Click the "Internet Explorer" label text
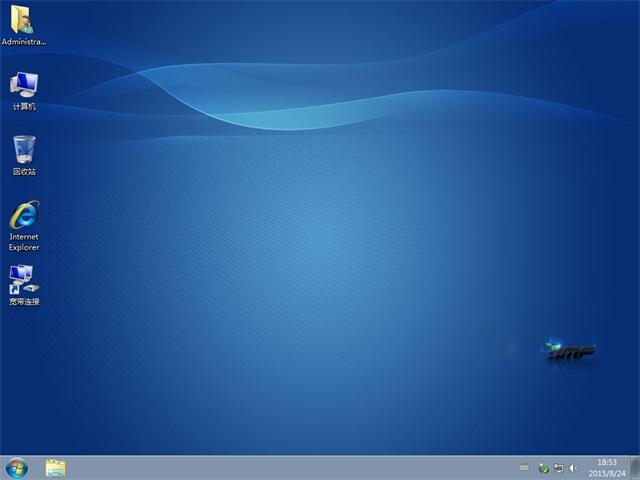This screenshot has width=640, height=480. point(24,241)
